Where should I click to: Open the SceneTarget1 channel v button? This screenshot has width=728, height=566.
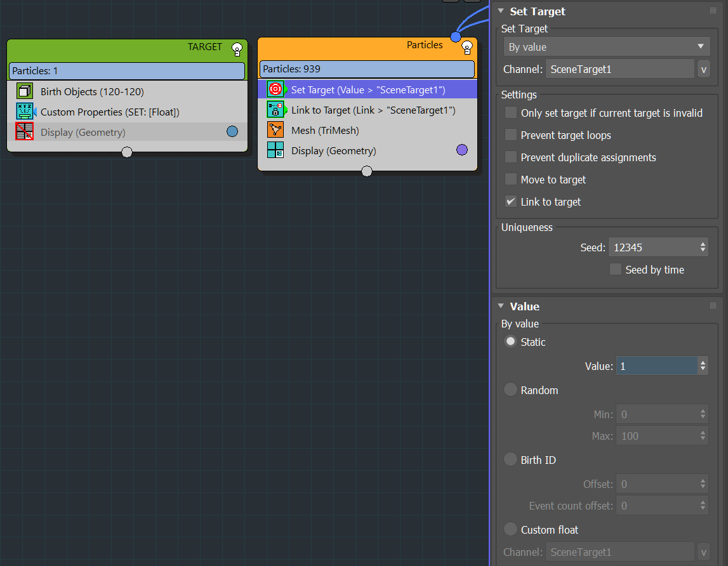(x=703, y=69)
